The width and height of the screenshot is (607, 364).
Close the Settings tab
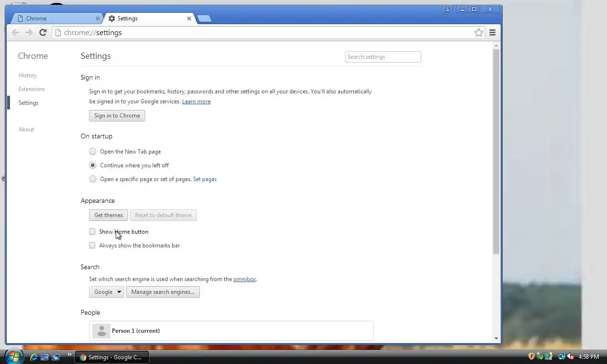[x=189, y=18]
